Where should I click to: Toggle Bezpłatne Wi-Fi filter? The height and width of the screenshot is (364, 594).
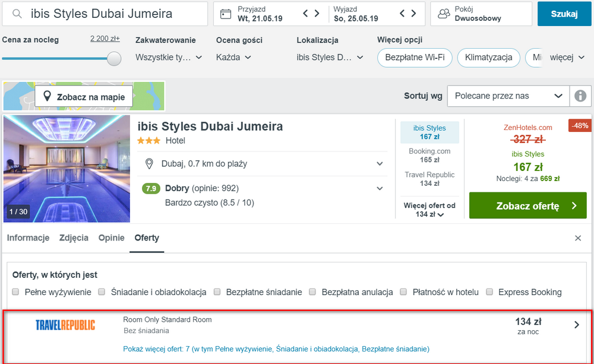click(415, 58)
